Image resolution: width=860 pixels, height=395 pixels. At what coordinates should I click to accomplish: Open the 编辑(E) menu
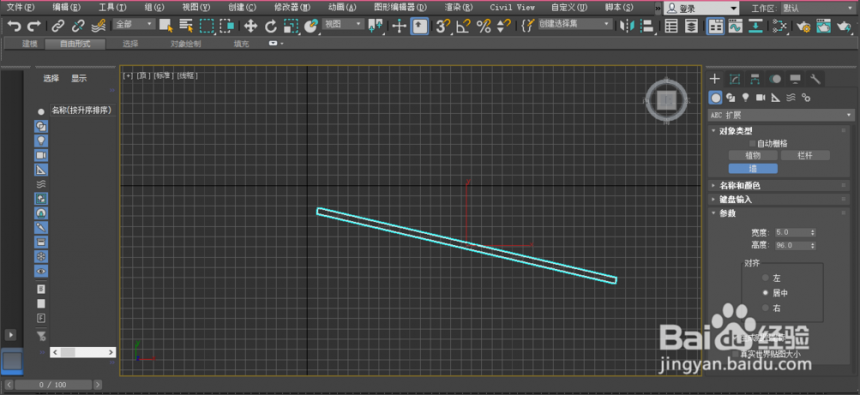(66, 8)
